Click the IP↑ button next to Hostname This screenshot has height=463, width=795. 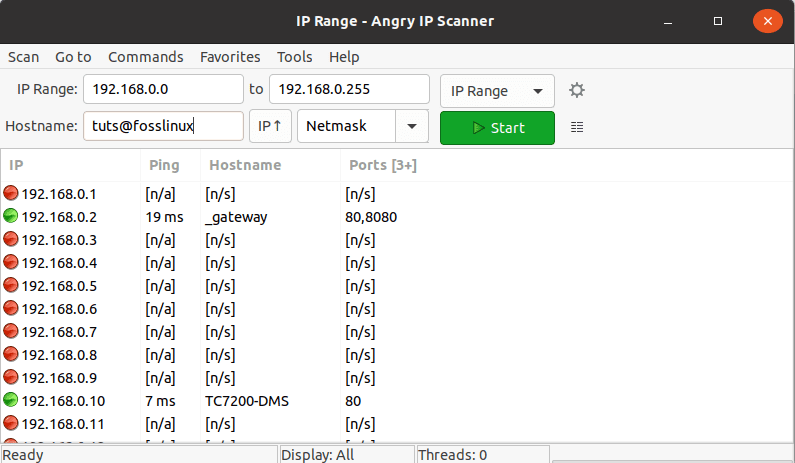coord(270,126)
